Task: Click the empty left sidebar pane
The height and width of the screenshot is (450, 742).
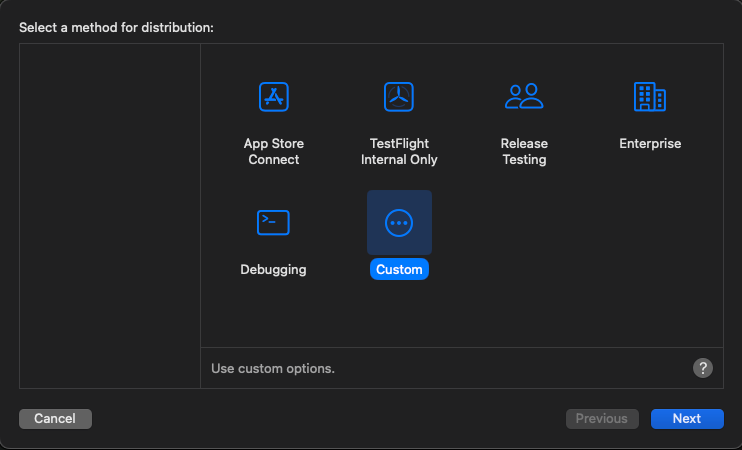Action: [x=110, y=215]
